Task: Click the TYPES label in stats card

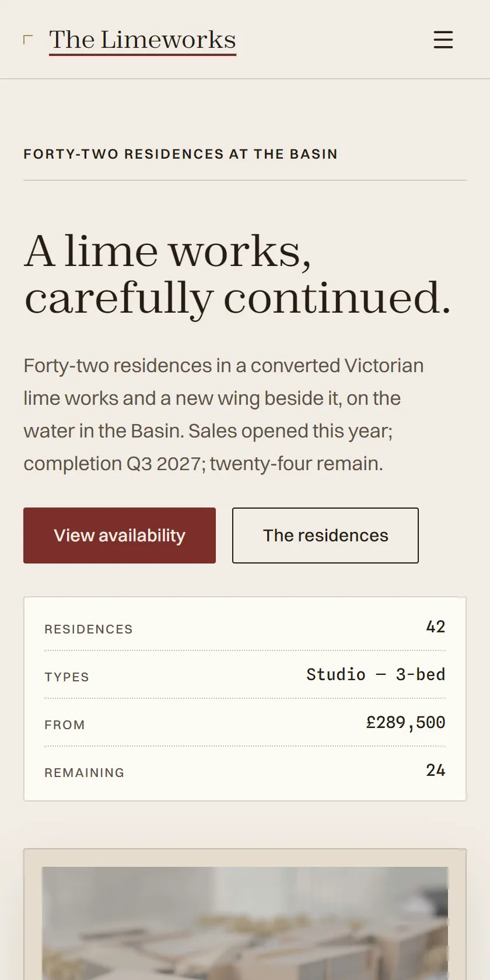Action: [x=66, y=677]
